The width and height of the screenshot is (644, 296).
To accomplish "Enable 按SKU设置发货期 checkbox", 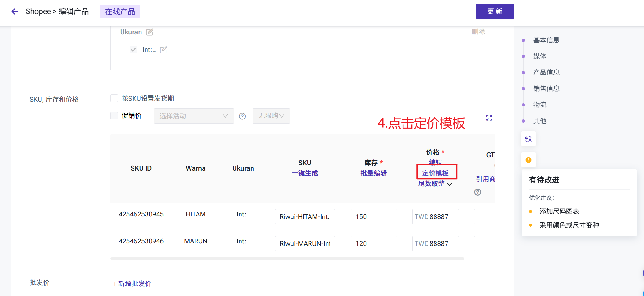I will click(x=114, y=98).
